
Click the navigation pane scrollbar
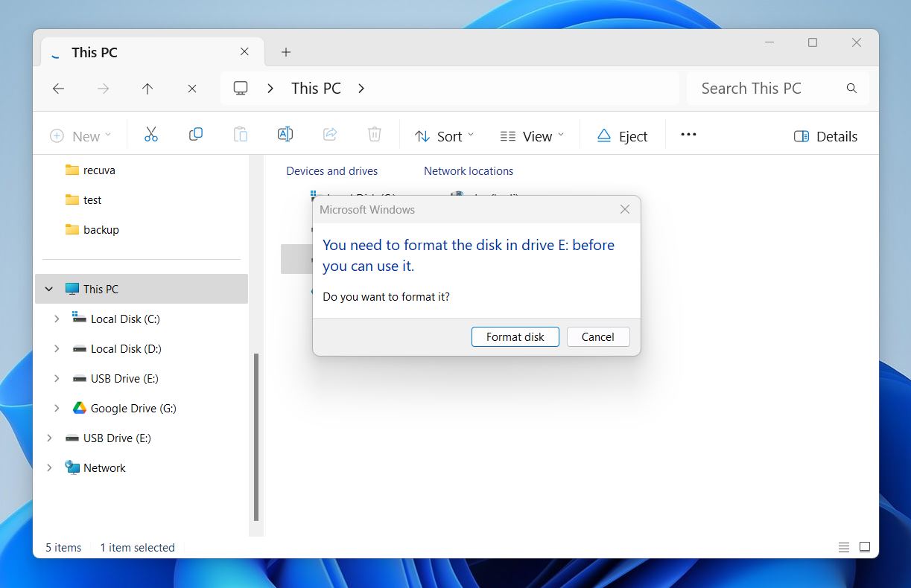[x=256, y=436]
